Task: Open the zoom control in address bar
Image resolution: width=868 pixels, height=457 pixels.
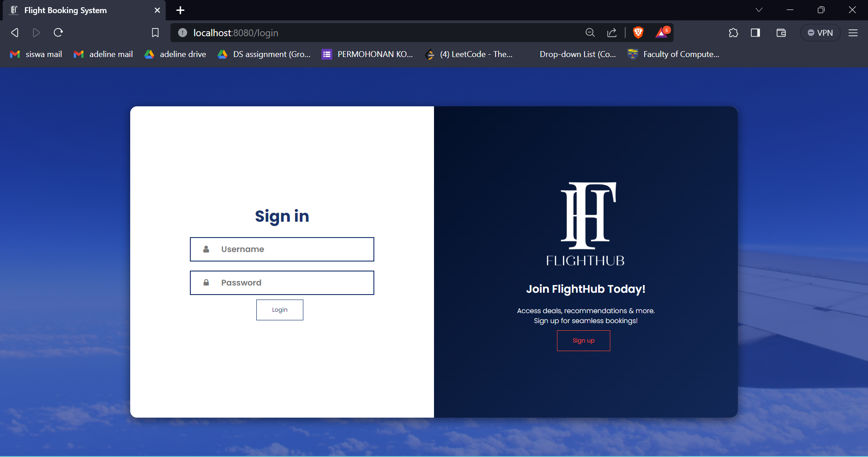Action: click(x=590, y=33)
